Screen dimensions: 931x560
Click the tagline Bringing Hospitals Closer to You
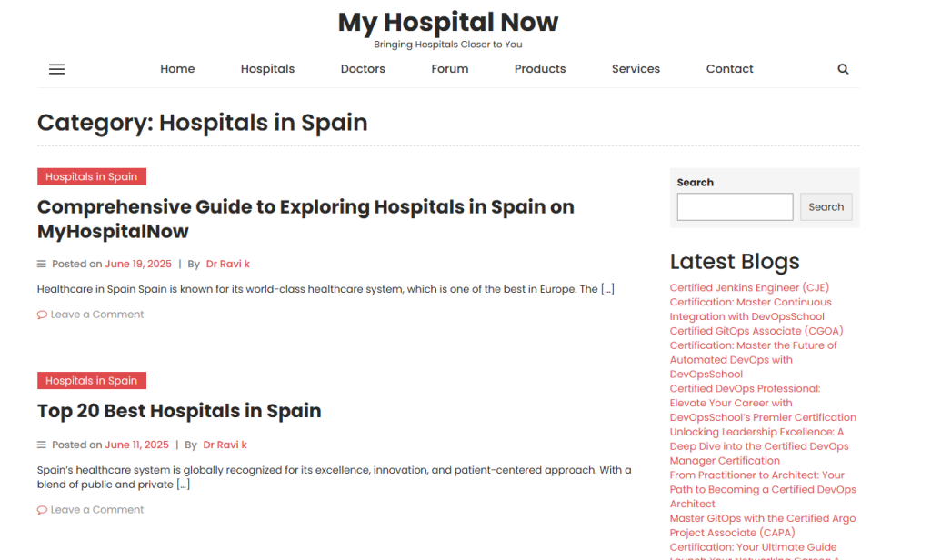tap(448, 45)
